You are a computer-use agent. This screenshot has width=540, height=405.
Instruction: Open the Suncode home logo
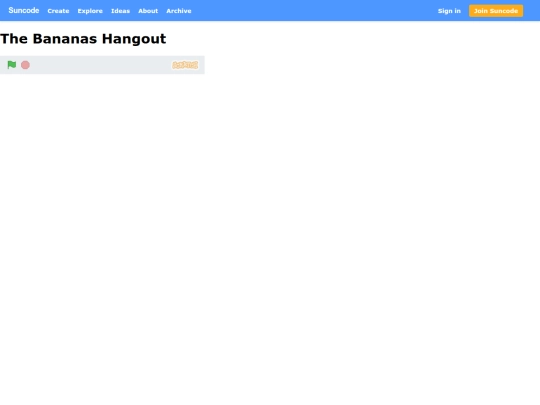click(24, 11)
